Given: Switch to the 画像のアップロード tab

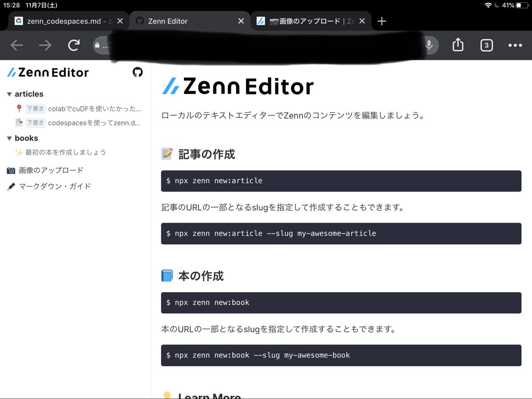Looking at the screenshot, I should pos(311,21).
